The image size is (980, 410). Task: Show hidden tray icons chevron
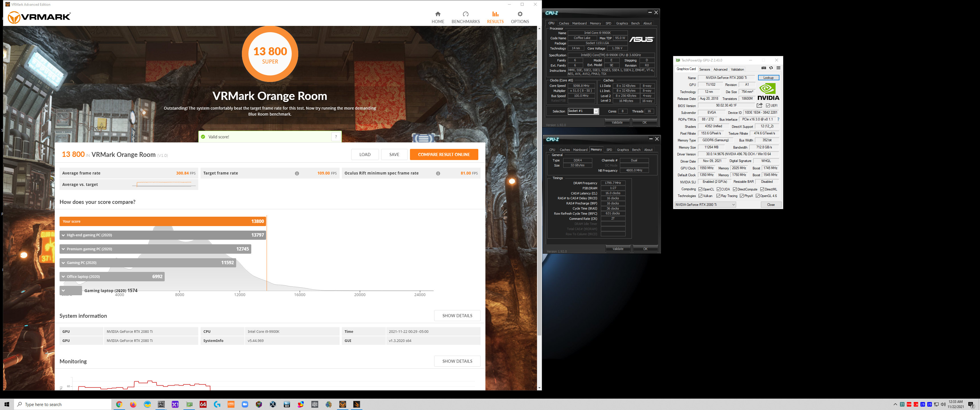tap(895, 404)
